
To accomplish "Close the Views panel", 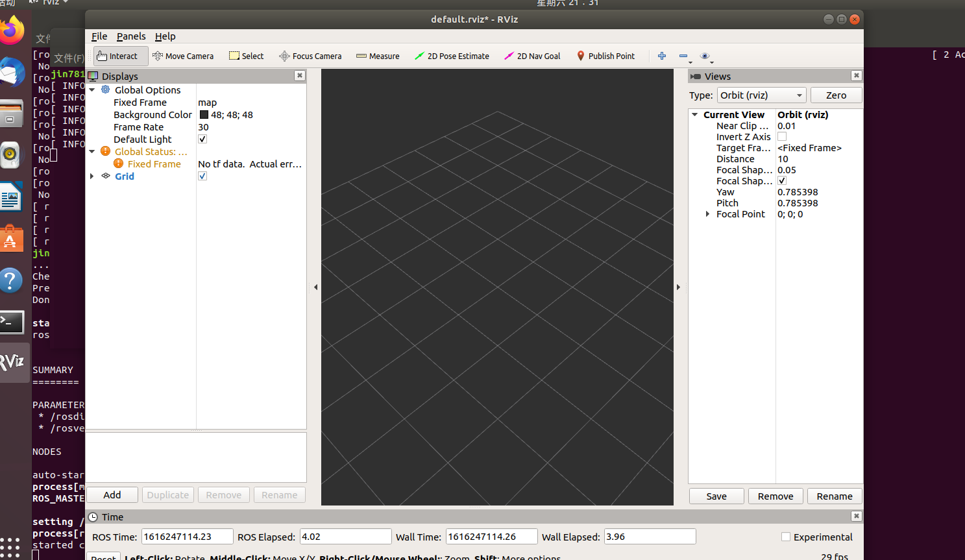I will 856,75.
